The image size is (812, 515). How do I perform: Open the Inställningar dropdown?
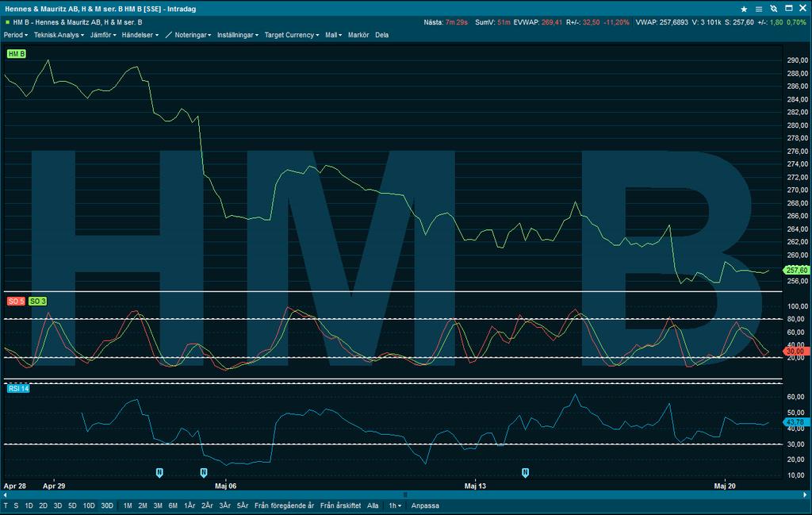(238, 35)
